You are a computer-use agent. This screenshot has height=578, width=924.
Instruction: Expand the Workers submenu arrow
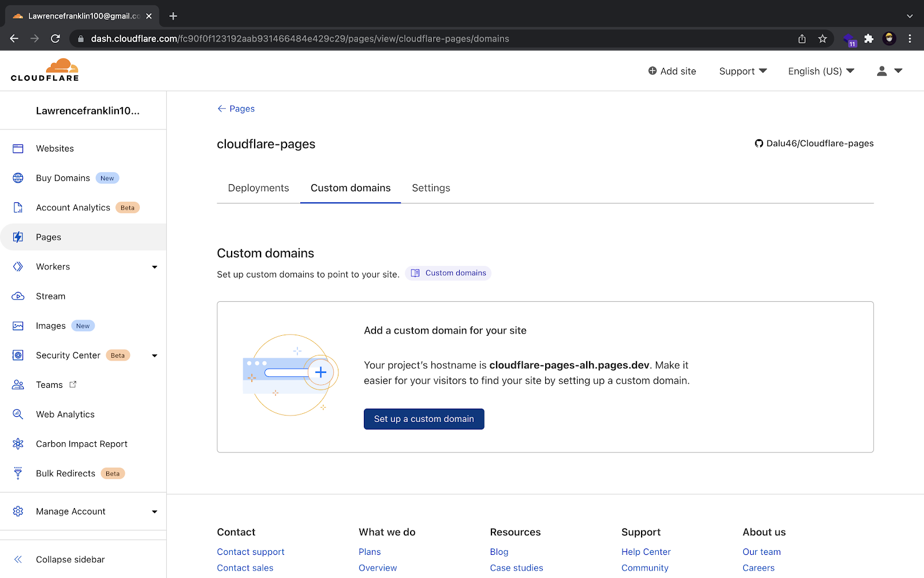[x=154, y=267]
